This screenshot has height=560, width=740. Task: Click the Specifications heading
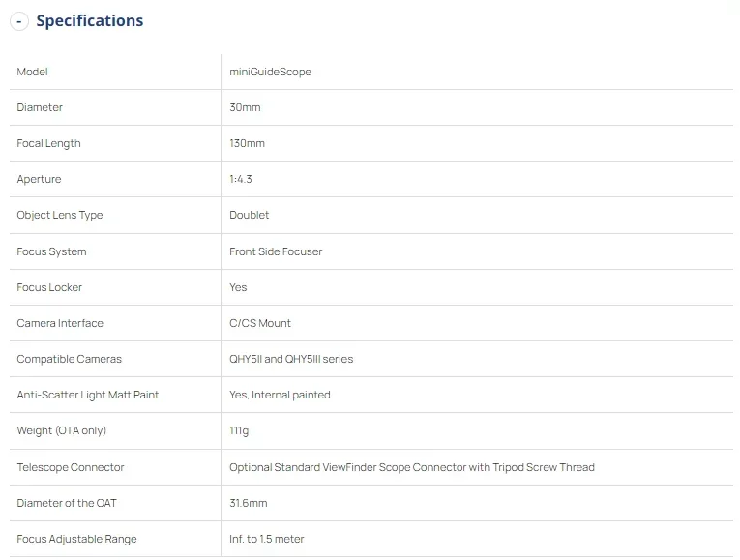click(89, 21)
